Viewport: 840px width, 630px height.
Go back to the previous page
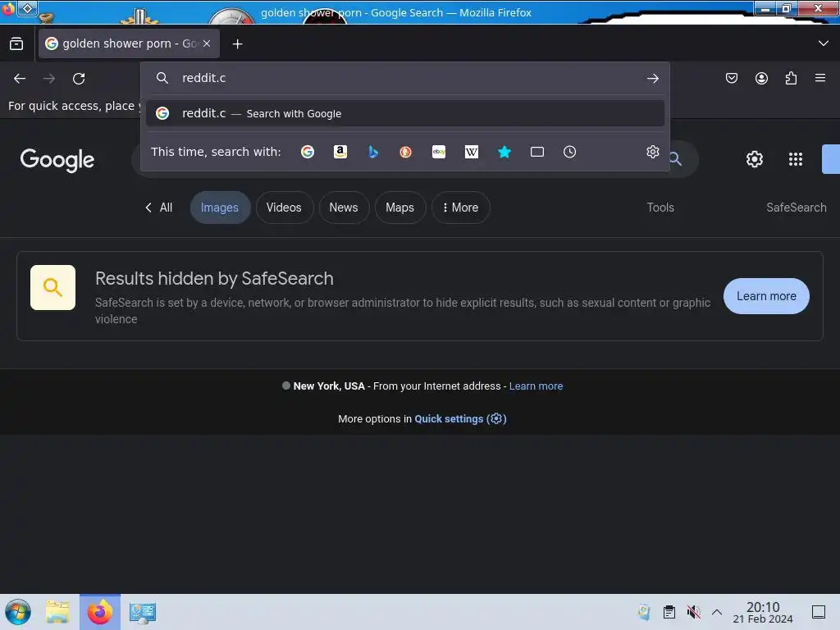[20, 79]
